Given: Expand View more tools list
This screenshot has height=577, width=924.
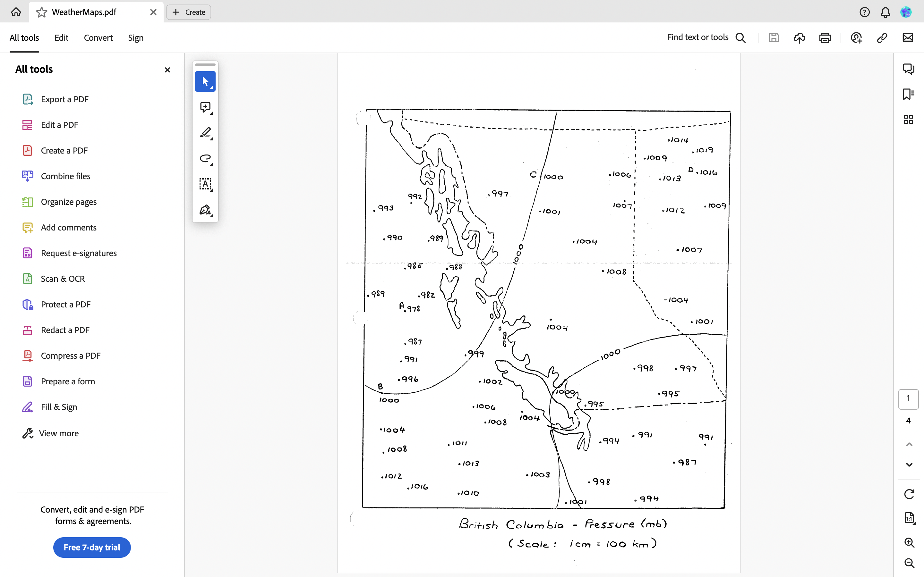Looking at the screenshot, I should pos(58,433).
